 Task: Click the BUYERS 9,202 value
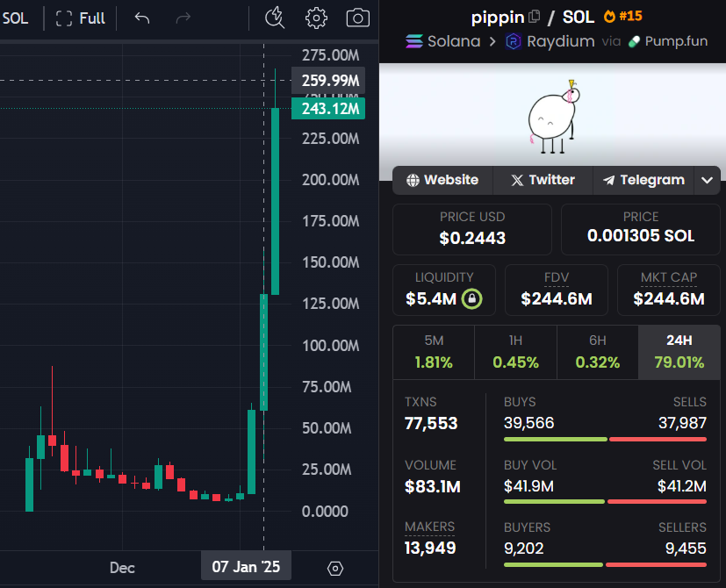[524, 549]
